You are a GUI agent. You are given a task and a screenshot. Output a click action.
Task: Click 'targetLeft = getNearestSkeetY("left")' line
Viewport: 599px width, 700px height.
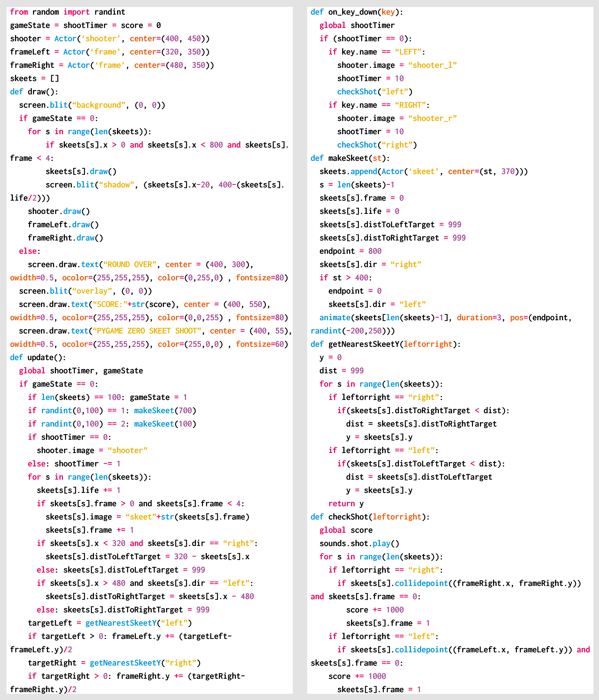[110, 623]
